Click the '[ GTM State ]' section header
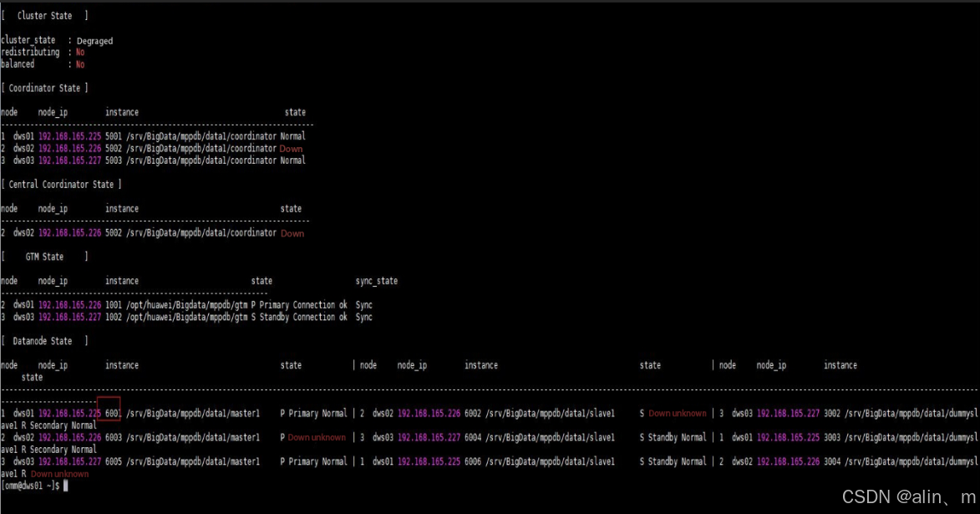980x514 pixels. [x=44, y=257]
